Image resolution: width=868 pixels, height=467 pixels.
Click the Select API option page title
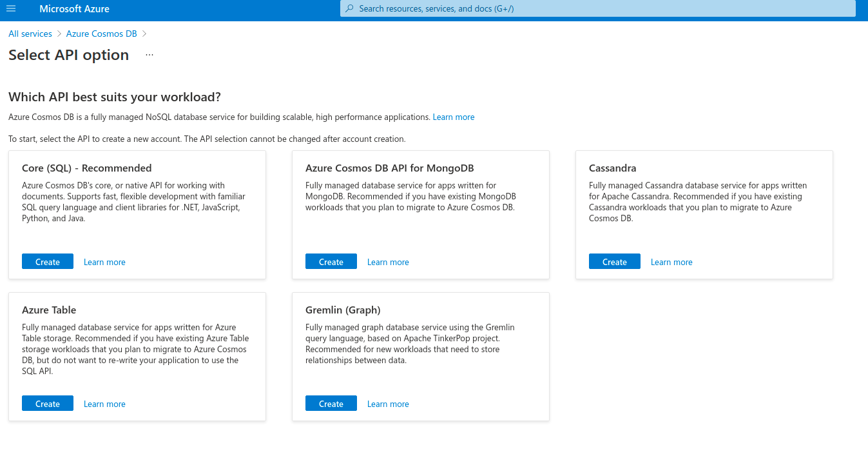(69, 55)
